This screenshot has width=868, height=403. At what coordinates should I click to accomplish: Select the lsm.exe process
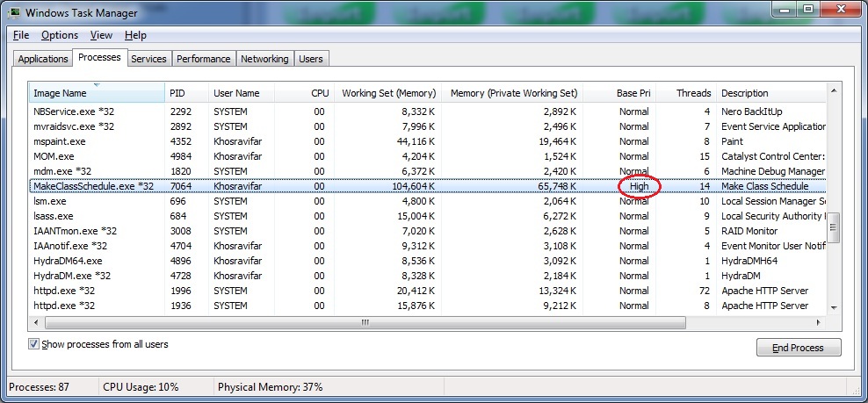(x=427, y=201)
